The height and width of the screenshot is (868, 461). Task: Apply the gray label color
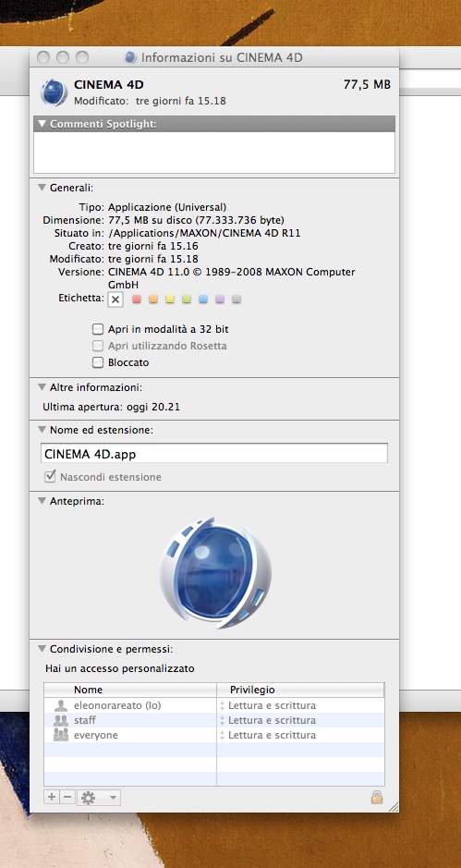point(237,300)
